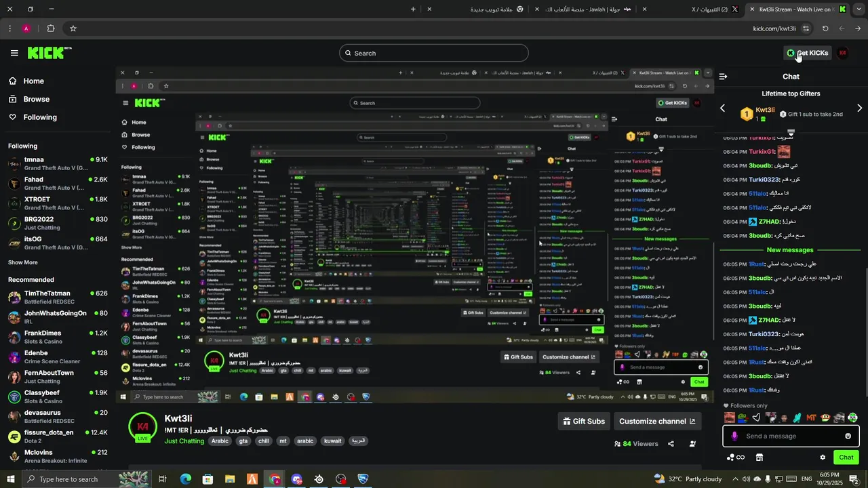Click the Get KICKs button
Screen dimensions: 868x488
coord(807,53)
